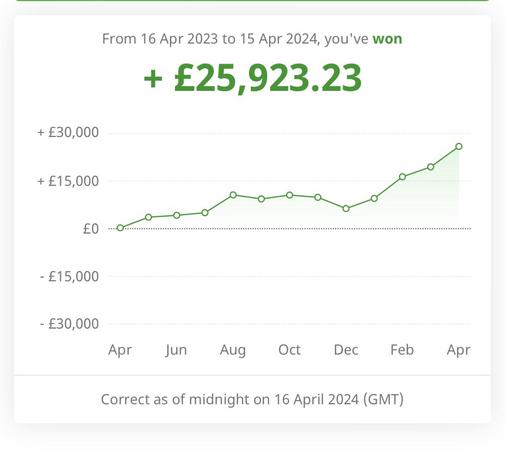Select the December low data point

tap(346, 209)
